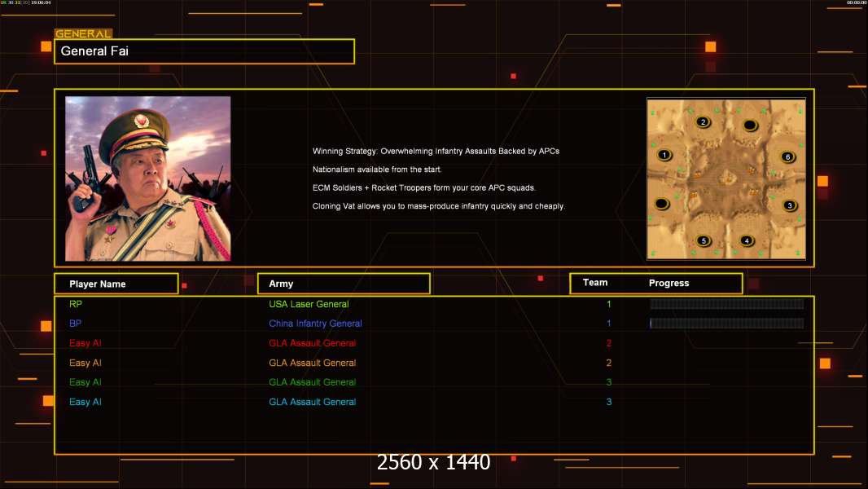
Task: Click China Infantry General army entry
Action: point(316,324)
